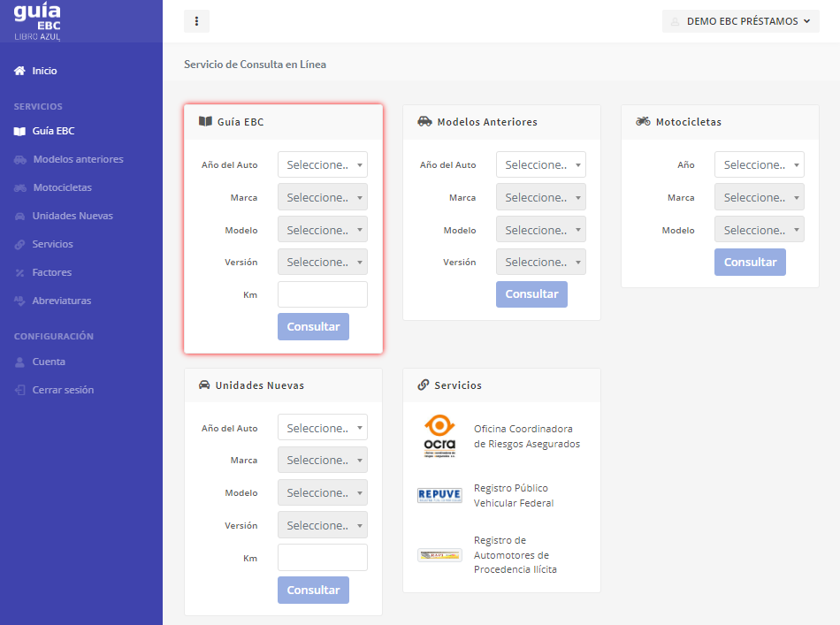Click the house icon next to Inicio

[x=19, y=71]
